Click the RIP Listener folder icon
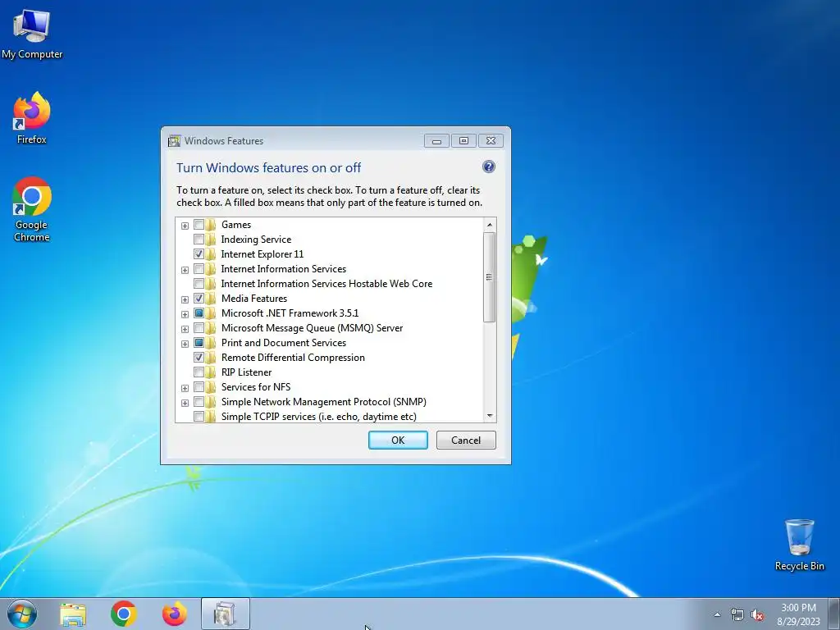The image size is (840, 630). pos(211,372)
